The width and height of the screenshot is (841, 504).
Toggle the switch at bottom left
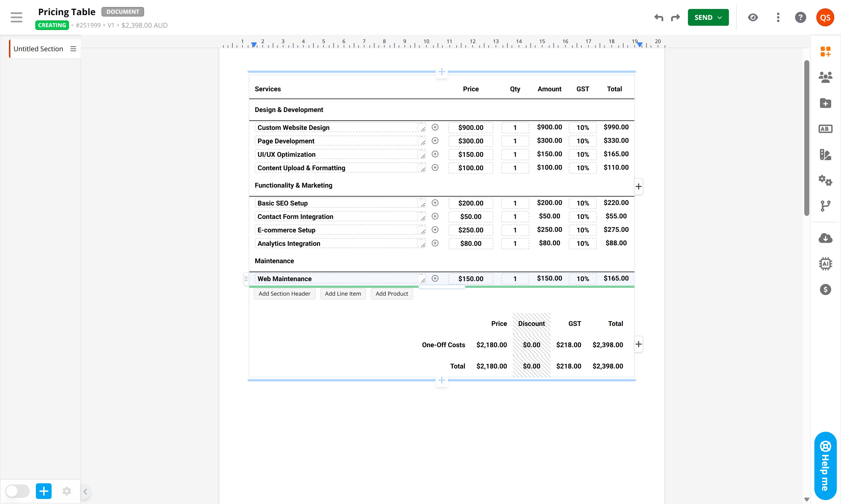pos(17,491)
